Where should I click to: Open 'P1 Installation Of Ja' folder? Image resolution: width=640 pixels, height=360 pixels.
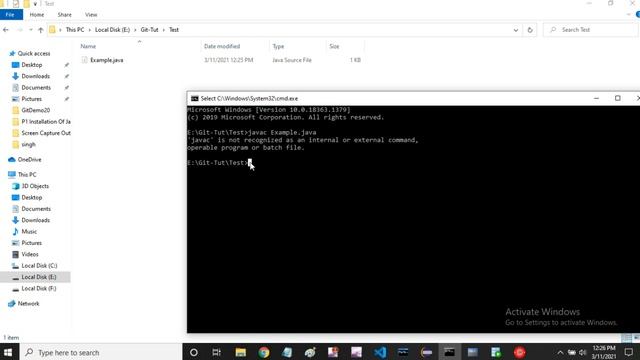coord(46,122)
